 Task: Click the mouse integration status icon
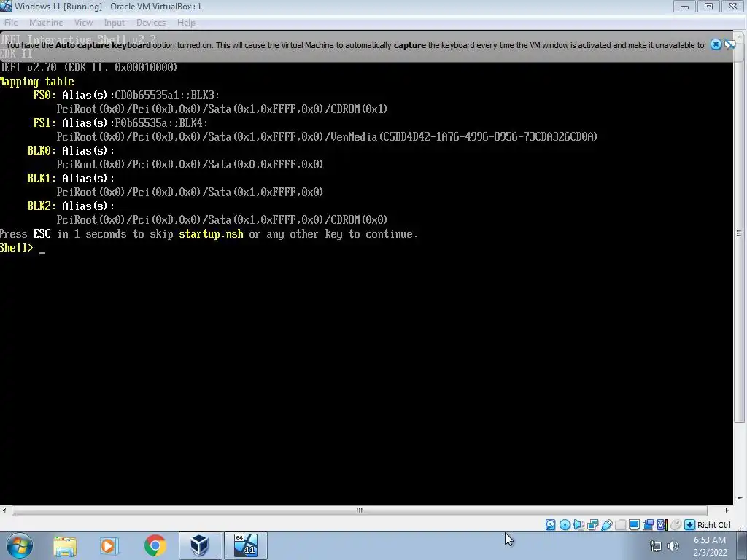(x=676, y=525)
